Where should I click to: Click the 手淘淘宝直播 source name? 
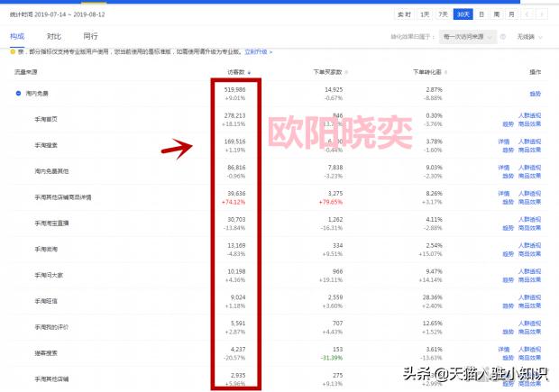pos(51,223)
